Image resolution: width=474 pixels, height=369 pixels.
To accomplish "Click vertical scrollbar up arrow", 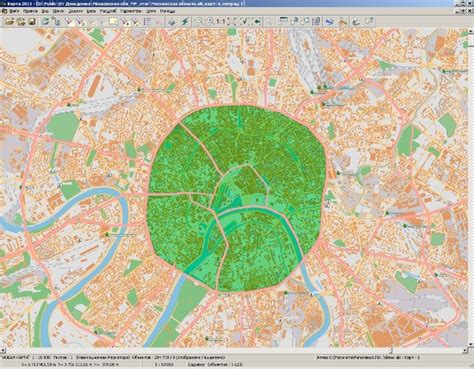I will 471,32.
